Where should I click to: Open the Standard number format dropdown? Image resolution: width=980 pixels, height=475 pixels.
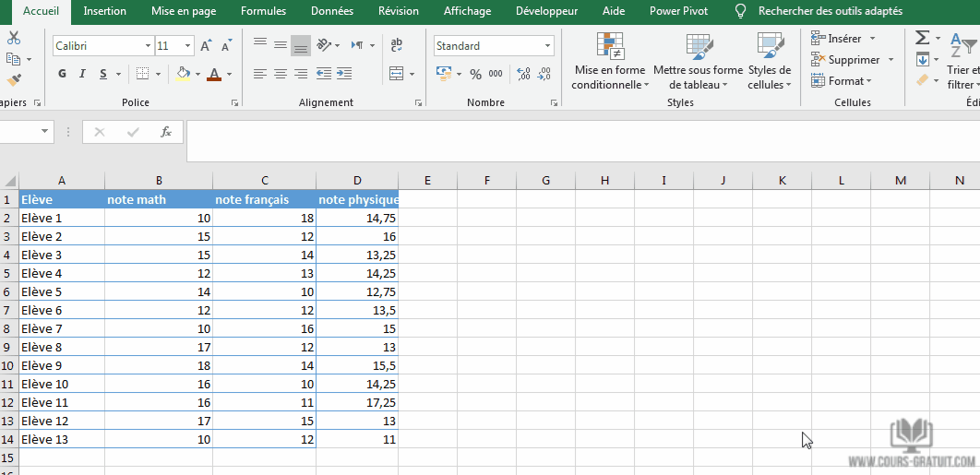coord(547,45)
